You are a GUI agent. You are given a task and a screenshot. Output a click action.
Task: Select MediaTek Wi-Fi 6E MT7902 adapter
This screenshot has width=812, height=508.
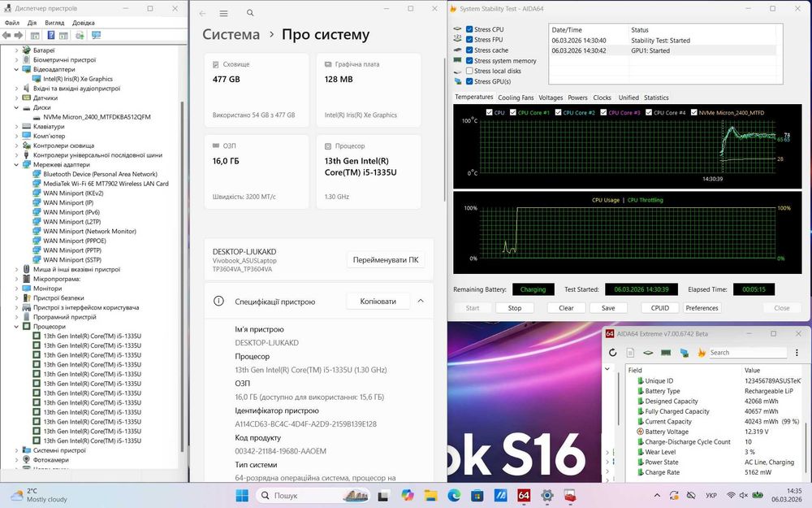click(x=106, y=184)
